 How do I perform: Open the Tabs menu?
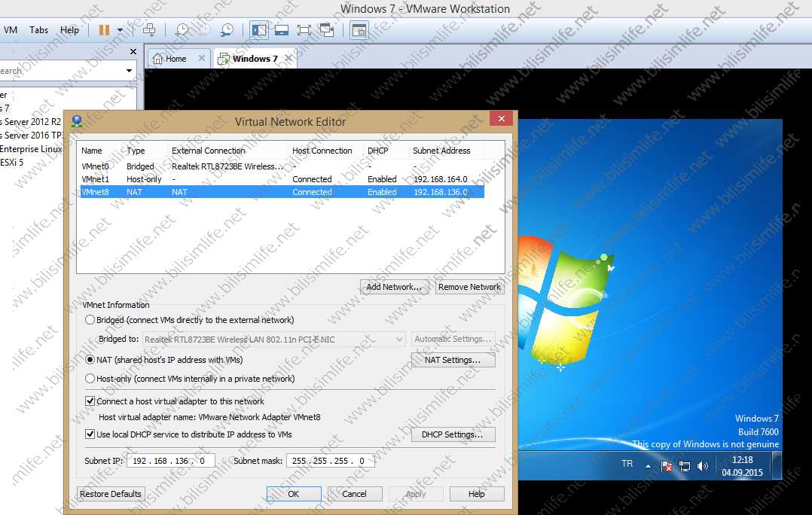click(x=39, y=30)
